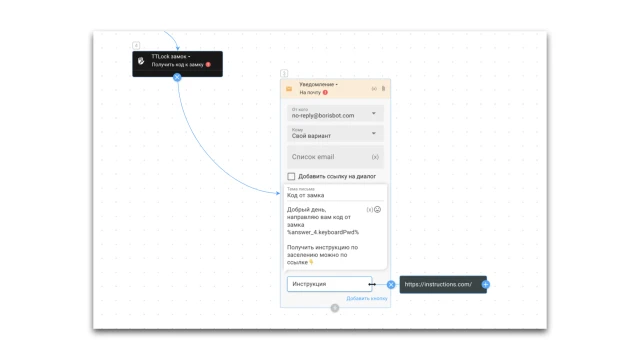The width and height of the screenshot is (640, 360).
Task: Click the message text starting "Добрый день"
Action: tap(323, 236)
